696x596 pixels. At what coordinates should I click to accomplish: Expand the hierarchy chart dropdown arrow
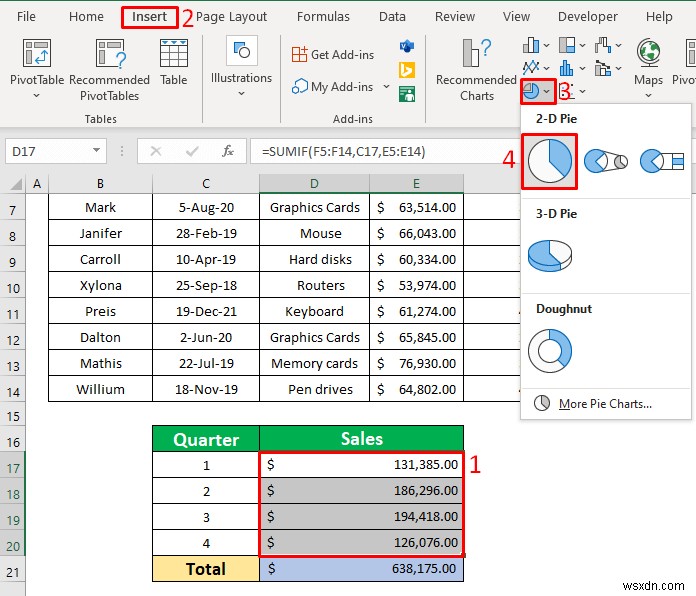(582, 45)
